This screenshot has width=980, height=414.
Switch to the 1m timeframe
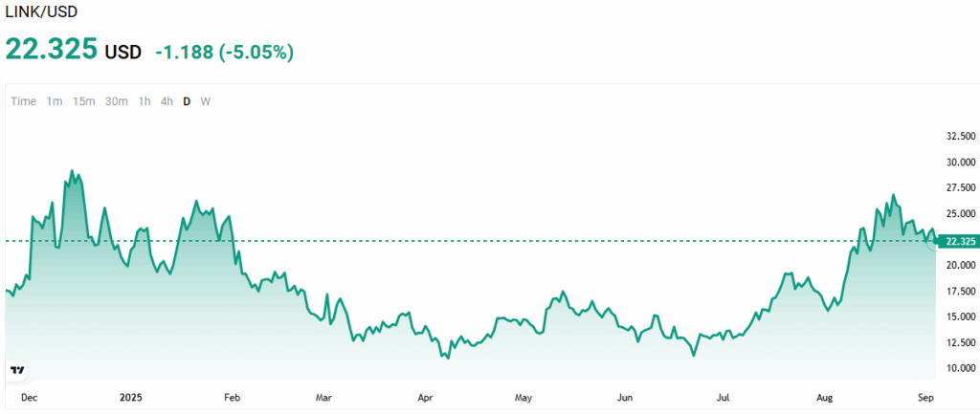55,101
